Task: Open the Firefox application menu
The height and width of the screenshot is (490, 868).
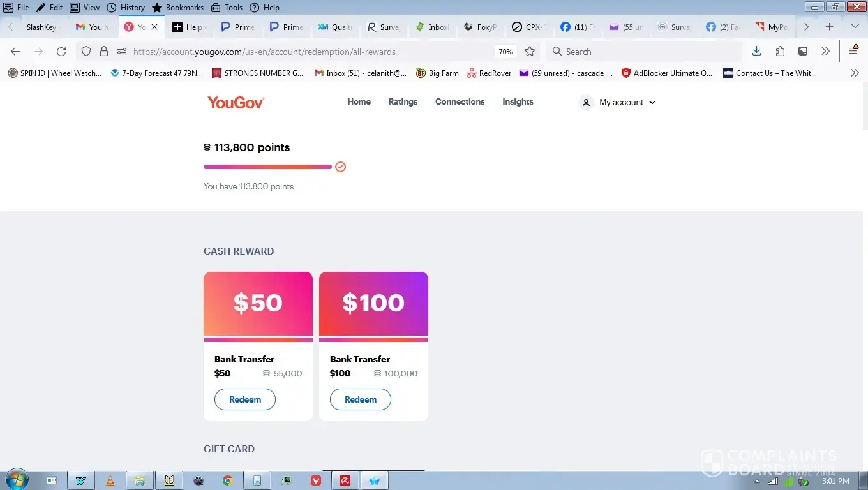Action: [x=853, y=52]
